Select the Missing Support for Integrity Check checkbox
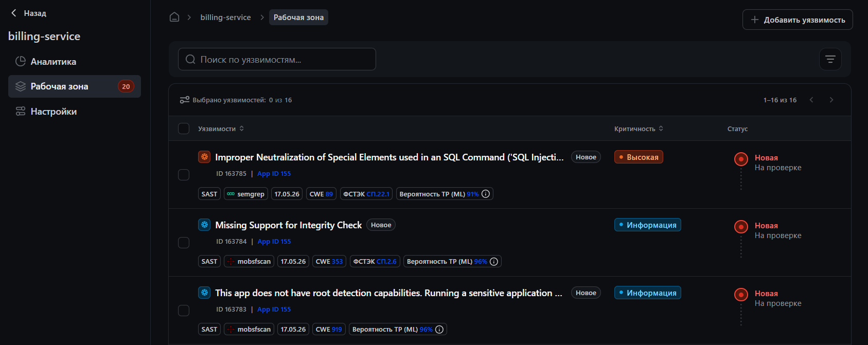 click(x=184, y=243)
